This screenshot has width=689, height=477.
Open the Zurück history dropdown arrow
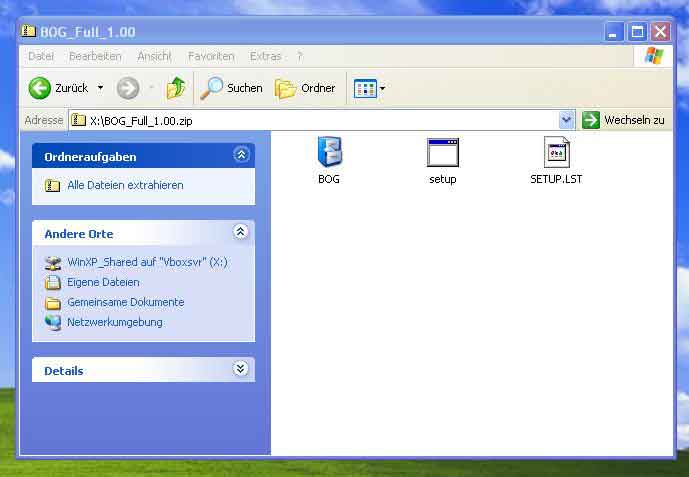(100, 88)
